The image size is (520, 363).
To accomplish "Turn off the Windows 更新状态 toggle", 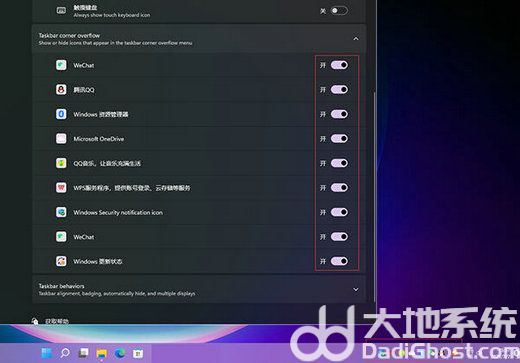I will 339,261.
